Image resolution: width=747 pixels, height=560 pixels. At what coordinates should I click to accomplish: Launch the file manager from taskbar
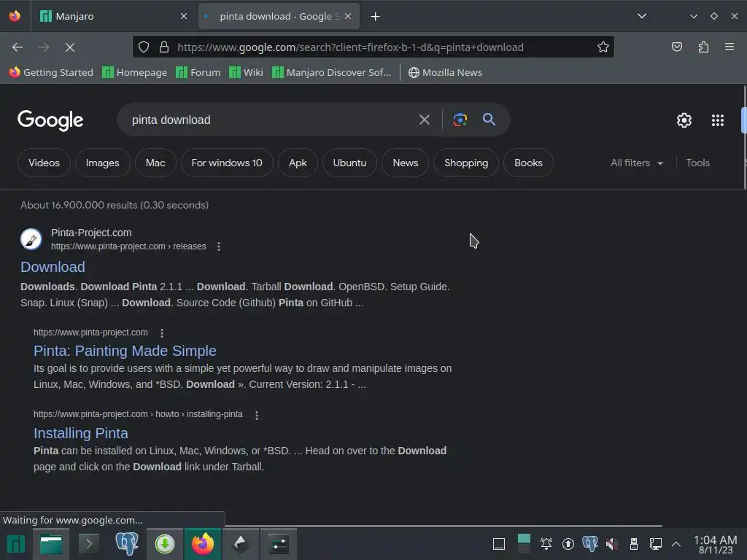(50, 544)
